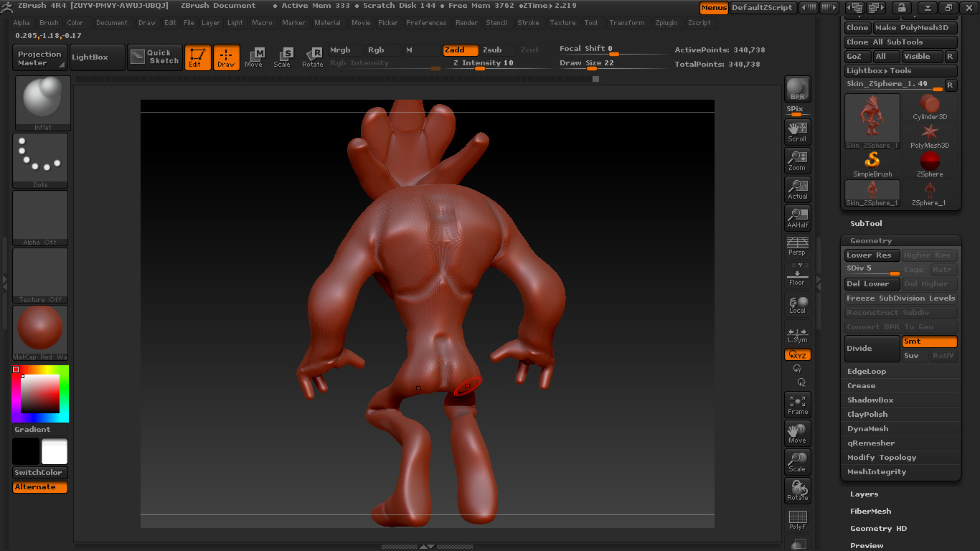Toggle Local transformations
980x551 pixels.
pos(797,304)
